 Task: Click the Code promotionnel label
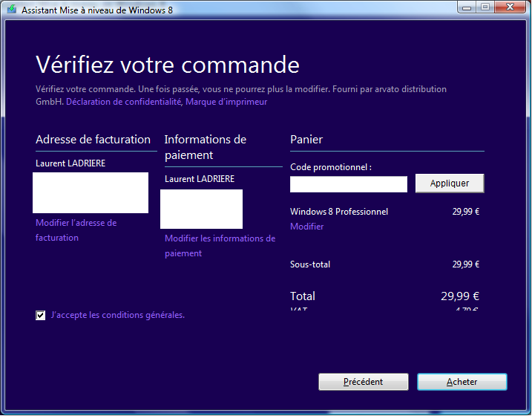[x=331, y=167]
